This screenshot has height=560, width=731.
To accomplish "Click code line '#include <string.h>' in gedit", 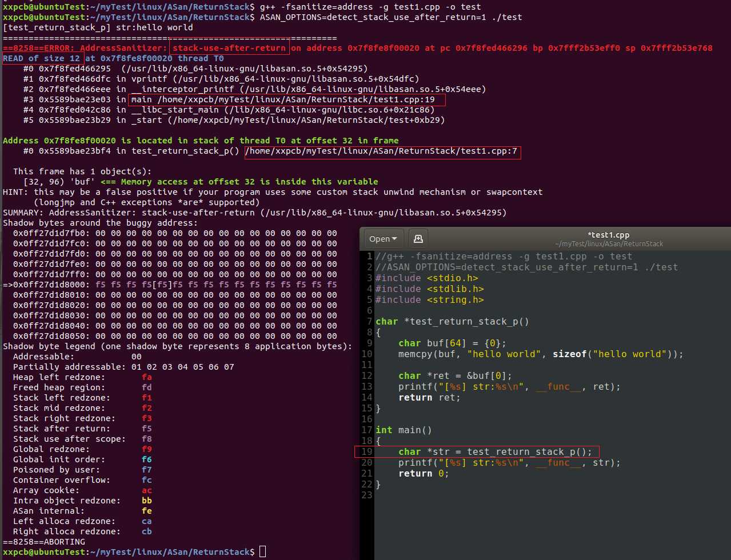I will tap(429, 300).
